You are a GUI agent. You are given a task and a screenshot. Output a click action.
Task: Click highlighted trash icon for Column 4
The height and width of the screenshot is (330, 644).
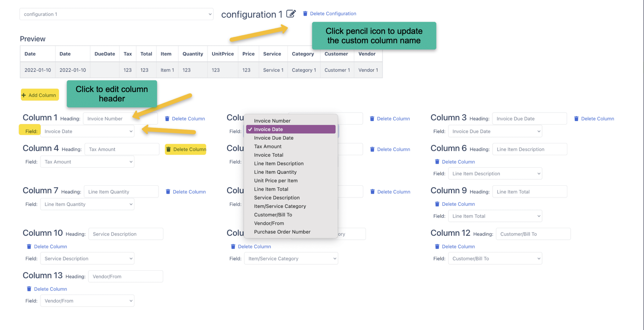point(169,149)
